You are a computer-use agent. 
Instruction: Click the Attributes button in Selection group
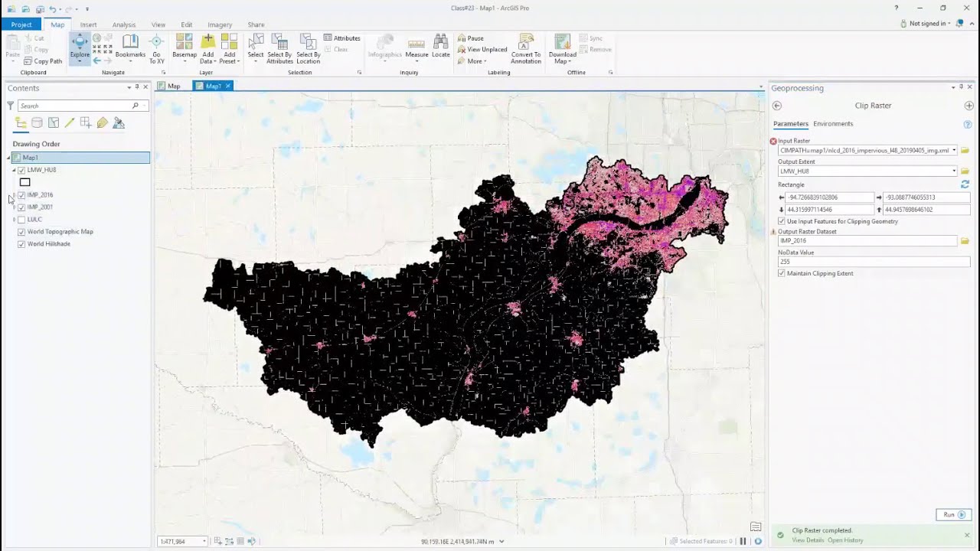[x=341, y=38]
